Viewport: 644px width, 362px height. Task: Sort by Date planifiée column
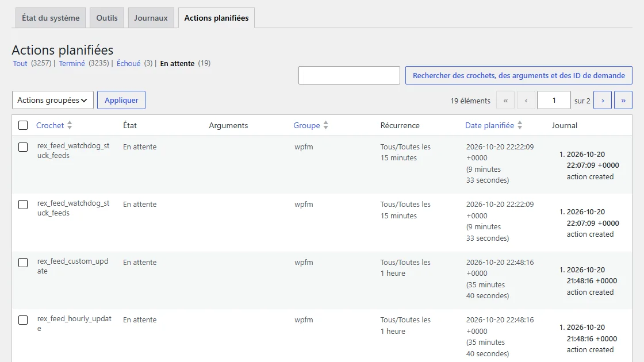[489, 125]
